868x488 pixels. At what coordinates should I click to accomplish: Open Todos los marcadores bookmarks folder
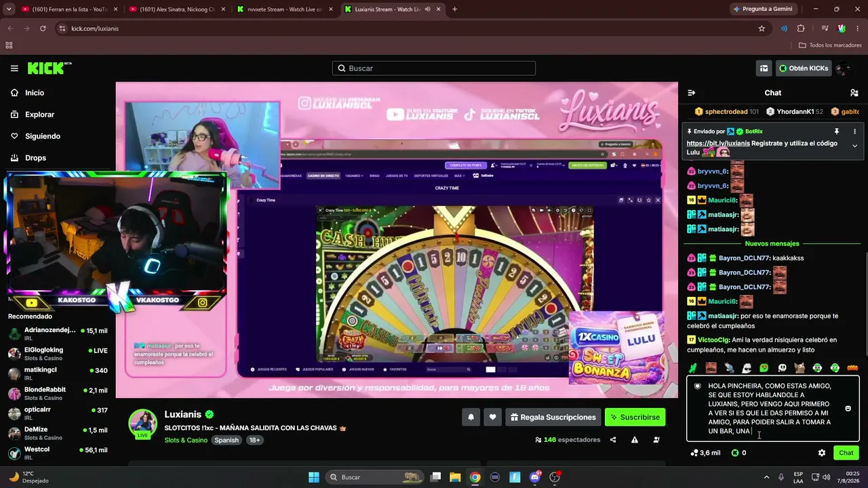tap(830, 45)
